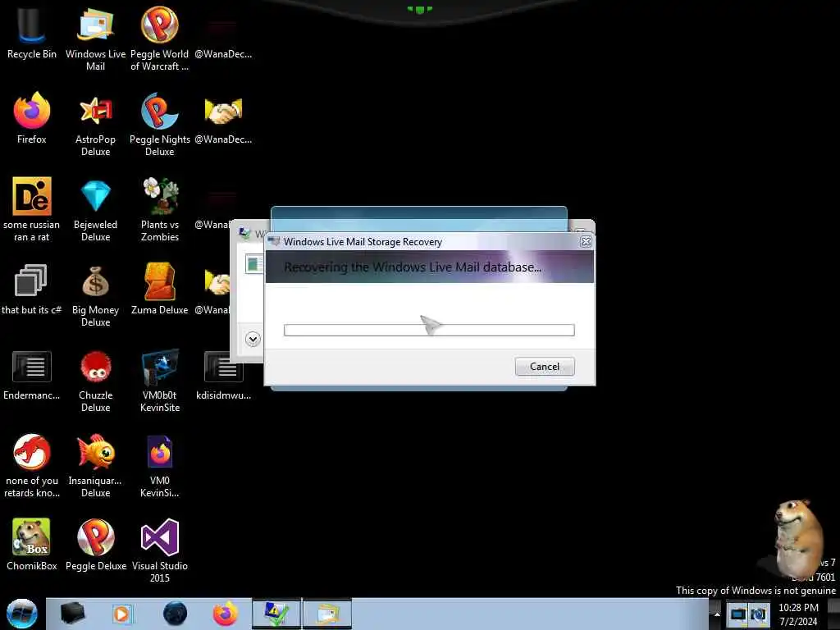Show hidden system tray icons

click(717, 614)
